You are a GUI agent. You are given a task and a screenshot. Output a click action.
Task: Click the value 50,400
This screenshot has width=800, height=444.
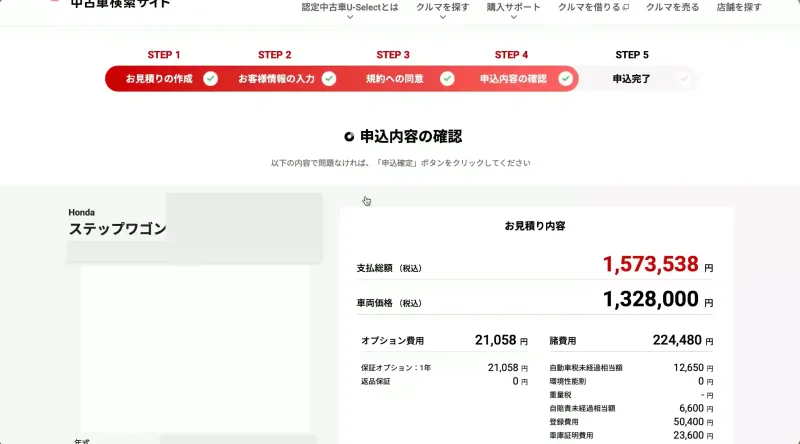click(688, 422)
